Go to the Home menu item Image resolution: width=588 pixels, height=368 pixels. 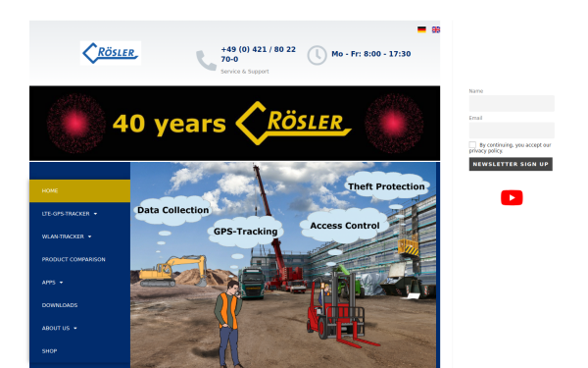[80, 190]
